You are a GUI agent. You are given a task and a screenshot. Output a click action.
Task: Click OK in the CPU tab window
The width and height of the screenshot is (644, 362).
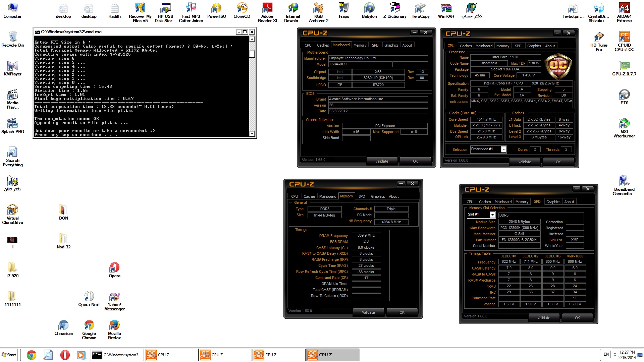[558, 162]
